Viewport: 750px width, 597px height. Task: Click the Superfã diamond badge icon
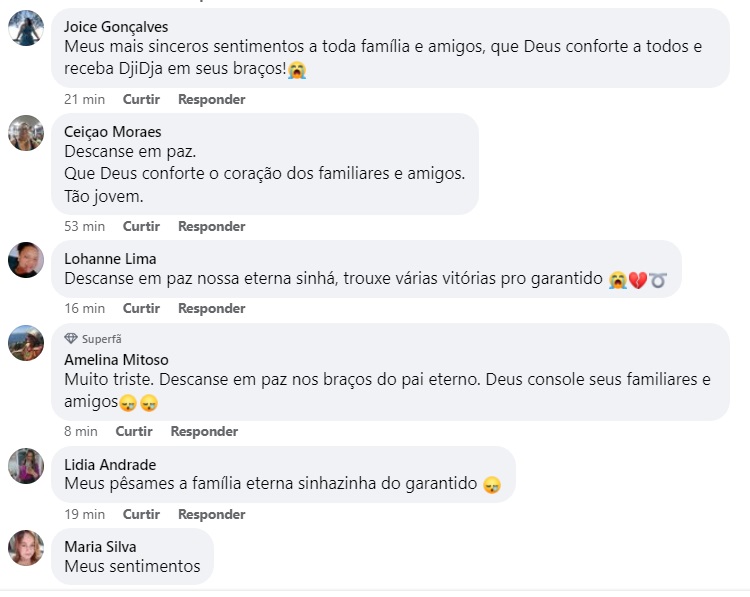71,339
